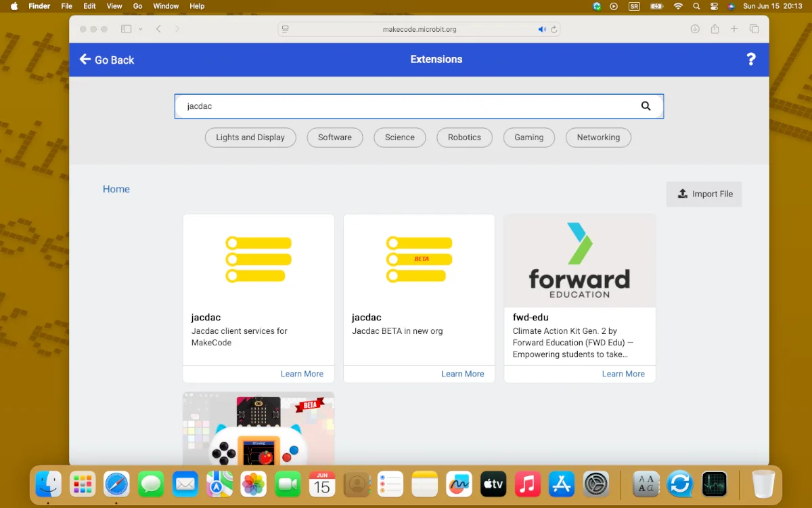Open Trash in the Dock
The image size is (812, 508).
763,484
